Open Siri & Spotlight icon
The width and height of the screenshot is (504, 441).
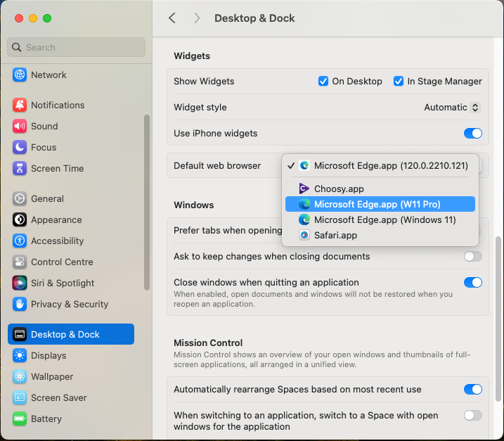click(20, 283)
